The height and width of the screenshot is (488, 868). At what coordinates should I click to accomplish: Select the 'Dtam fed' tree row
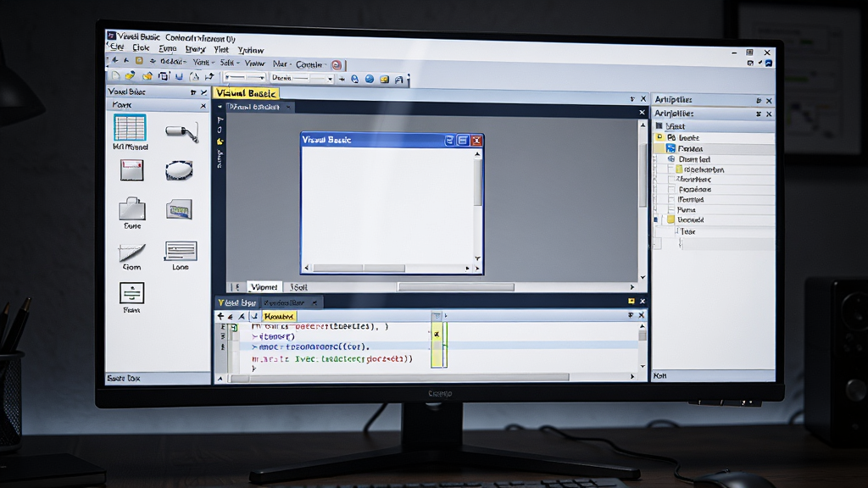pyautogui.click(x=714, y=158)
